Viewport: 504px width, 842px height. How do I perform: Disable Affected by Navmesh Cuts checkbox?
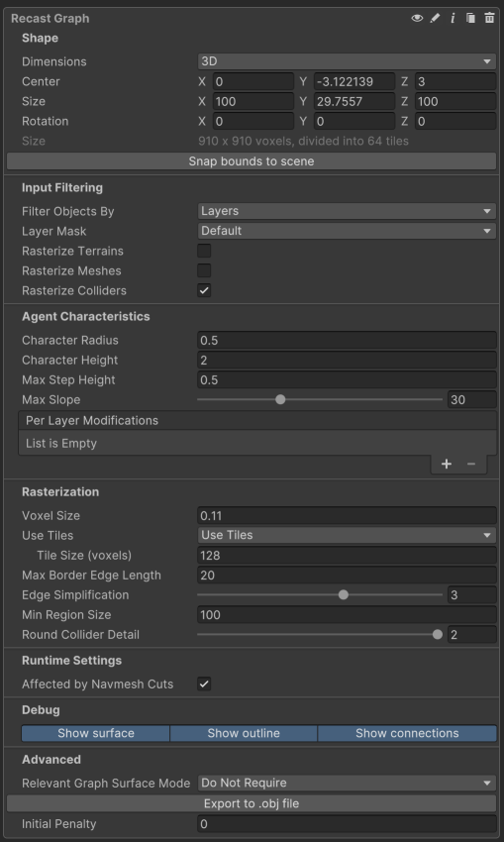click(204, 684)
